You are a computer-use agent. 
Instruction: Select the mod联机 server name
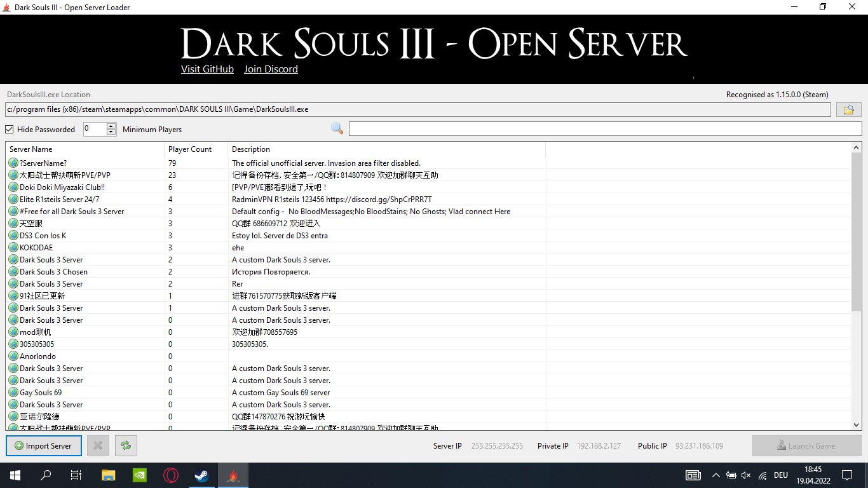pyautogui.click(x=35, y=332)
